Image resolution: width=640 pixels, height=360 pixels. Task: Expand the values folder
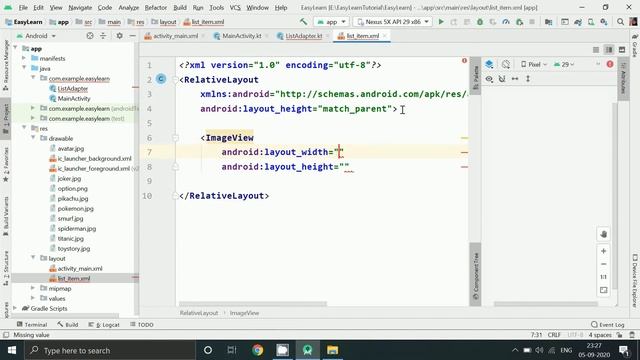[33, 298]
